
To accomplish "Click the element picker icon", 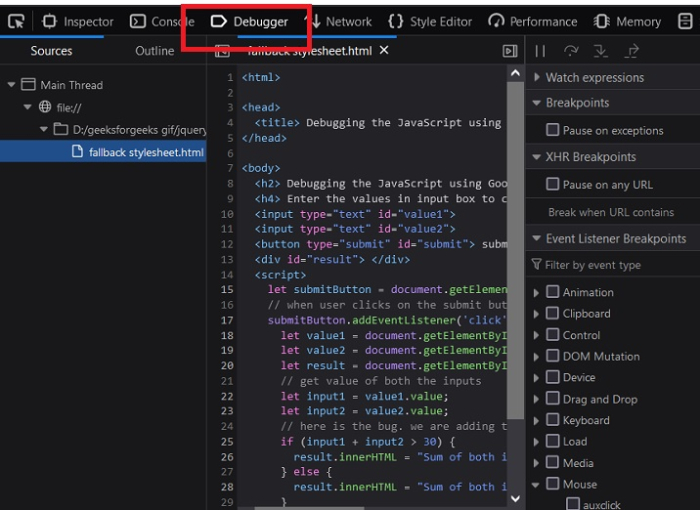I will click(x=16, y=21).
